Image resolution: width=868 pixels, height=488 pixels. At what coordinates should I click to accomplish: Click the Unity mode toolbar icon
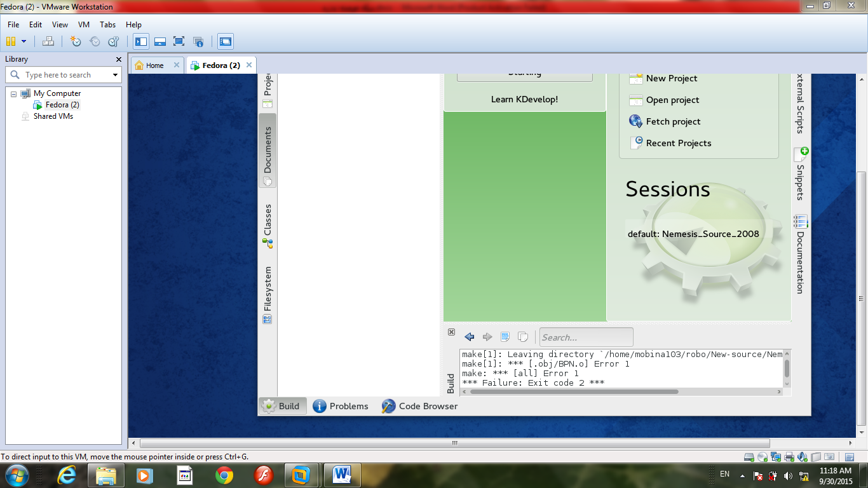click(198, 42)
